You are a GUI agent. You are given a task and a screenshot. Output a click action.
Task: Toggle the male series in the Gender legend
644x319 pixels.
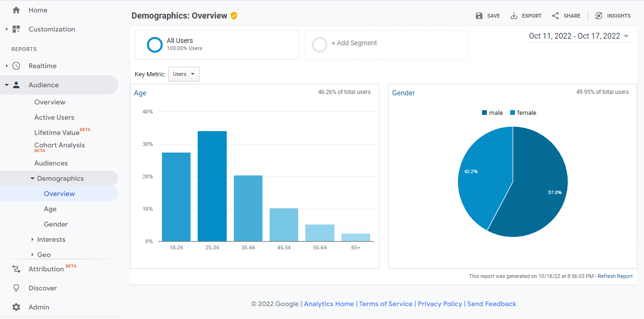(x=493, y=113)
